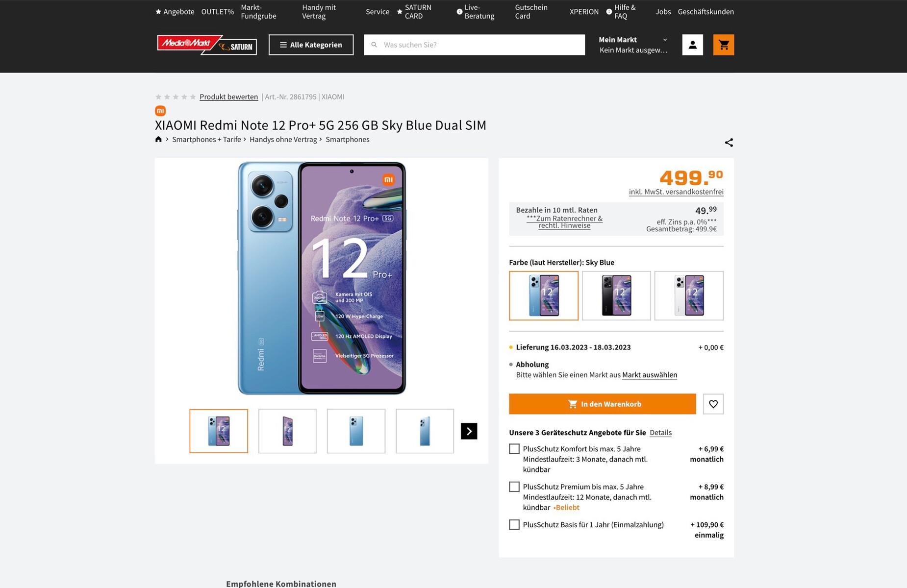Viewport: 907px width, 588px height.
Task: Click the share icon
Action: (x=729, y=143)
